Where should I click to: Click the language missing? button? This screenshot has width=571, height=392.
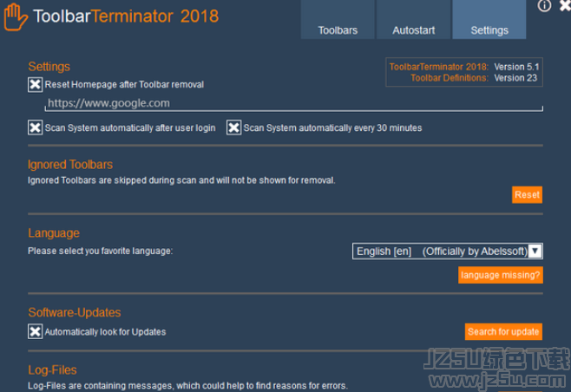501,275
